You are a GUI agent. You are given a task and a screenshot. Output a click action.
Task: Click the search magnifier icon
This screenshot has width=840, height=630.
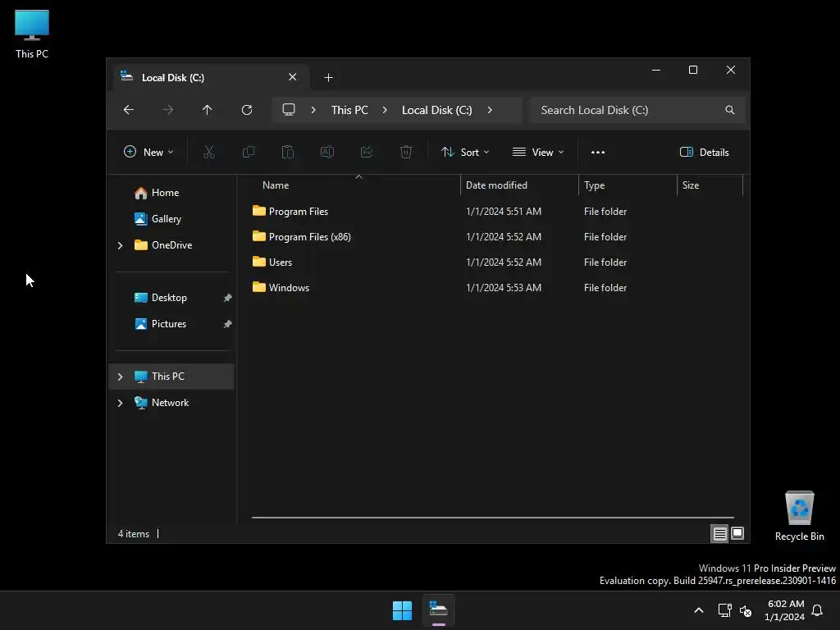tap(729, 110)
